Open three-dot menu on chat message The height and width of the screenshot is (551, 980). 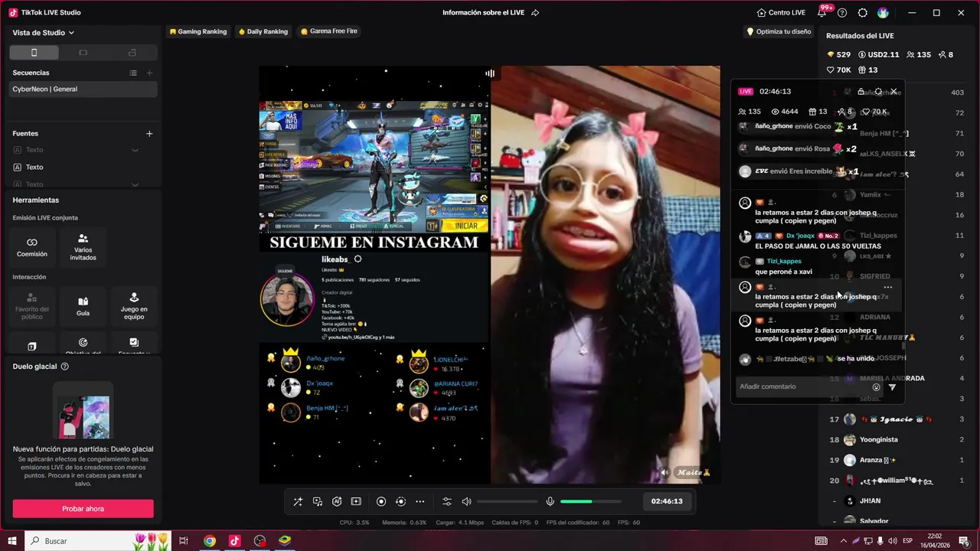point(888,287)
